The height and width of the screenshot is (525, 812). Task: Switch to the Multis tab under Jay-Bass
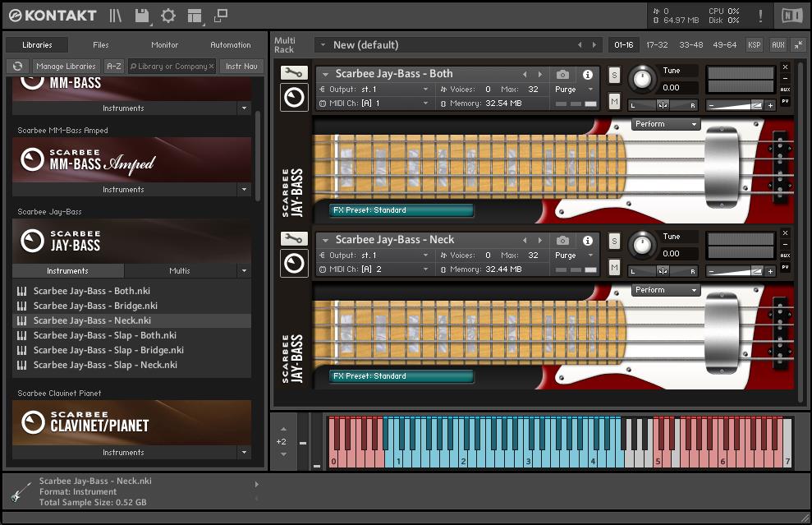[179, 270]
